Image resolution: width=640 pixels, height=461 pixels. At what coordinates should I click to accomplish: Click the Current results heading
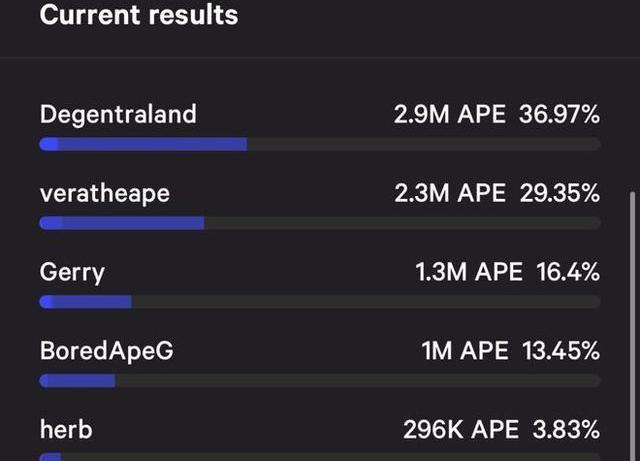tap(139, 15)
